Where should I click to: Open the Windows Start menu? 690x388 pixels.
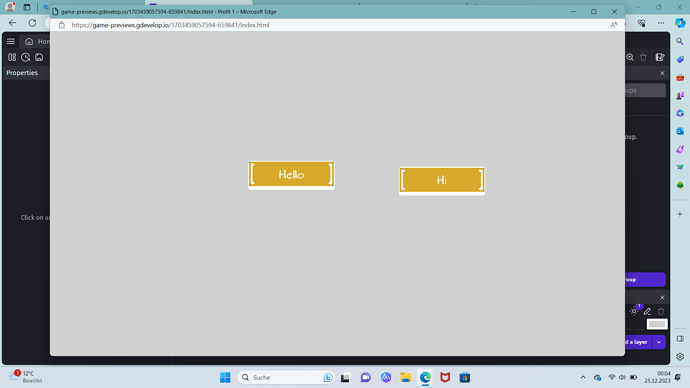(225, 377)
